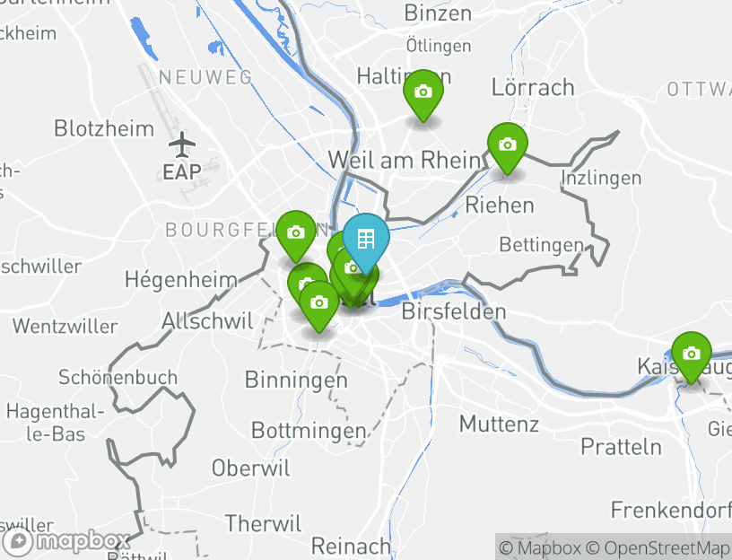732x560 pixels.
Task: Click the Lörrach town label
Action: coord(533,87)
